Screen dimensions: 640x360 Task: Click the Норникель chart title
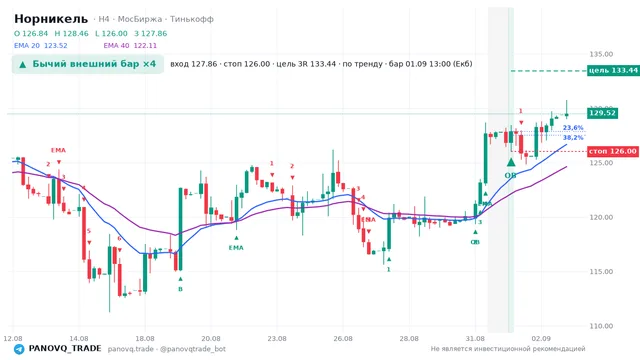(x=51, y=19)
